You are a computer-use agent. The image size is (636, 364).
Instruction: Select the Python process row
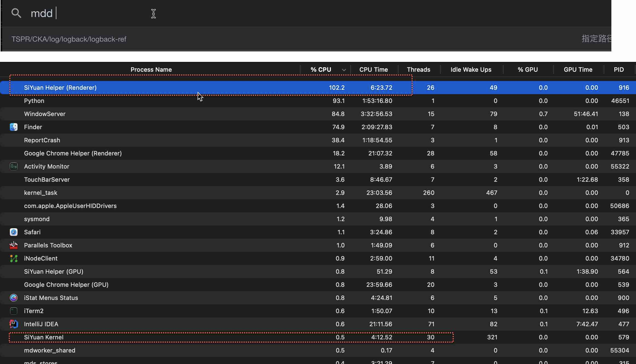tap(34, 101)
